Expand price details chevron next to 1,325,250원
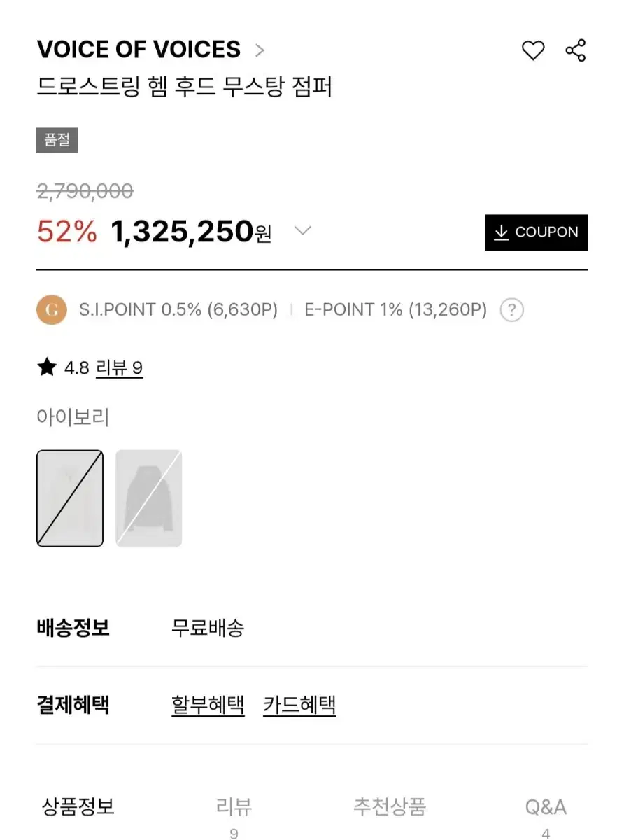The width and height of the screenshot is (624, 840). [x=302, y=230]
